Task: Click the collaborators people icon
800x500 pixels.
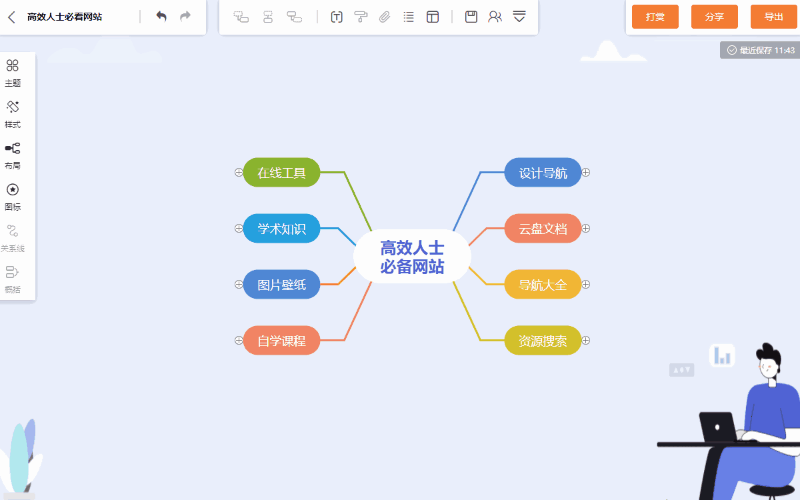Action: point(495,17)
